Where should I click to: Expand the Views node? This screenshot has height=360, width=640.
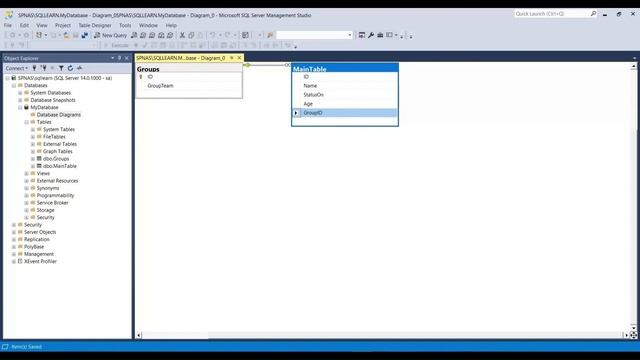click(27, 173)
